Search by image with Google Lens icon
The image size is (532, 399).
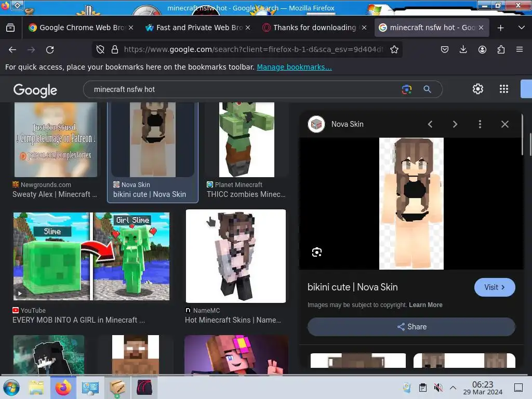coord(406,89)
